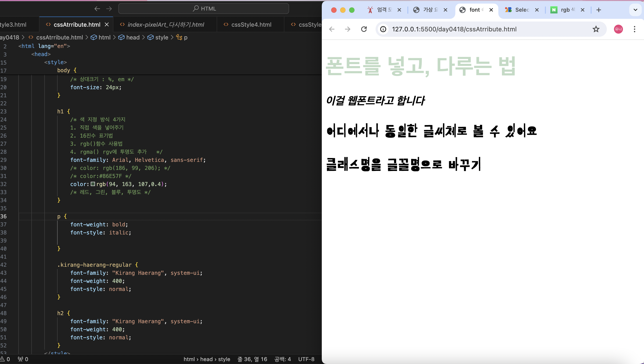Bookmark page with the star icon

pyautogui.click(x=596, y=29)
